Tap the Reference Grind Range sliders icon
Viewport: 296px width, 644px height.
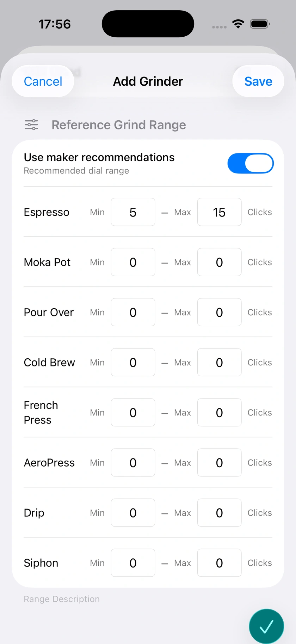tap(31, 125)
